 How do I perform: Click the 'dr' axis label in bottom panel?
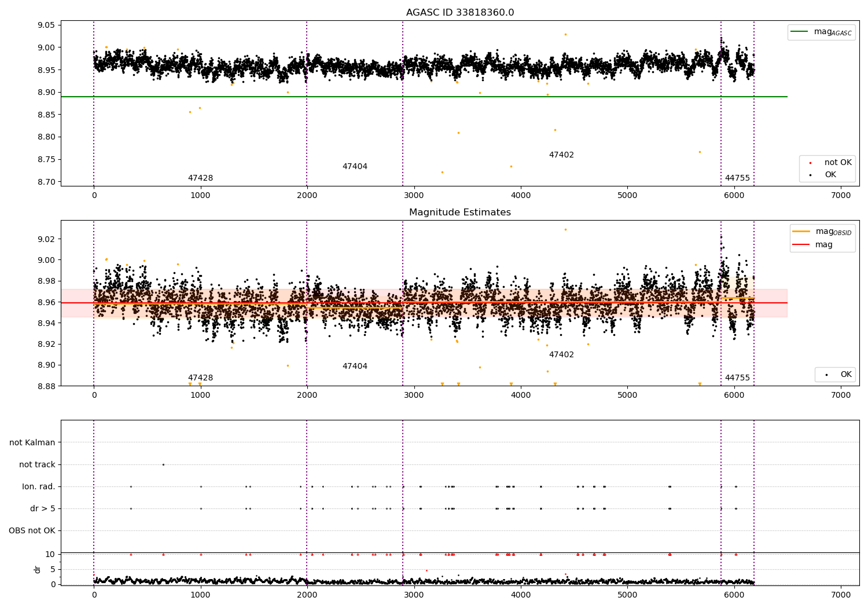coord(38,569)
